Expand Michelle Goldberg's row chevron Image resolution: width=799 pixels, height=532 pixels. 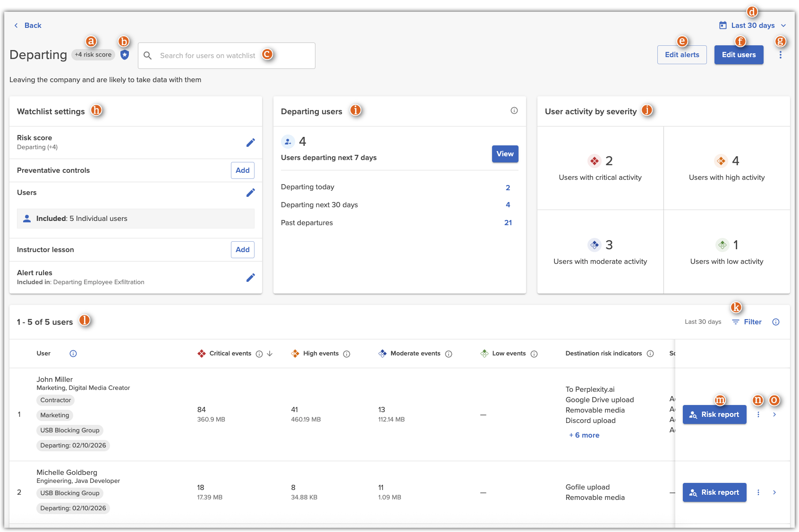coord(774,492)
